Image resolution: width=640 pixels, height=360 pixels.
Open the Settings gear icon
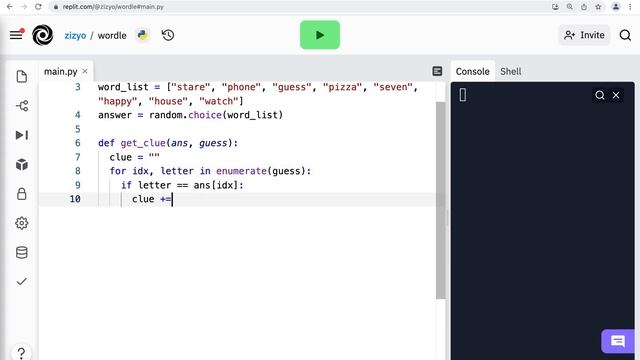22,223
